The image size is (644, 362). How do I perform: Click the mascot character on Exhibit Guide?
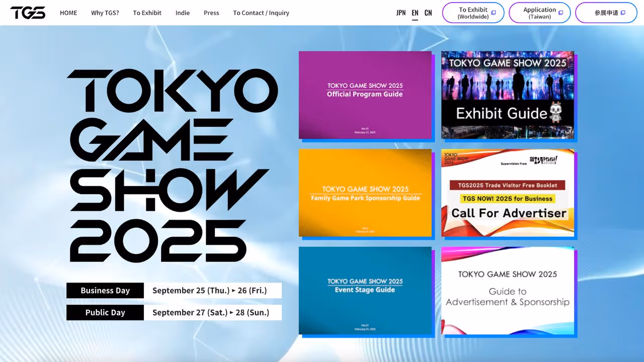click(x=555, y=113)
